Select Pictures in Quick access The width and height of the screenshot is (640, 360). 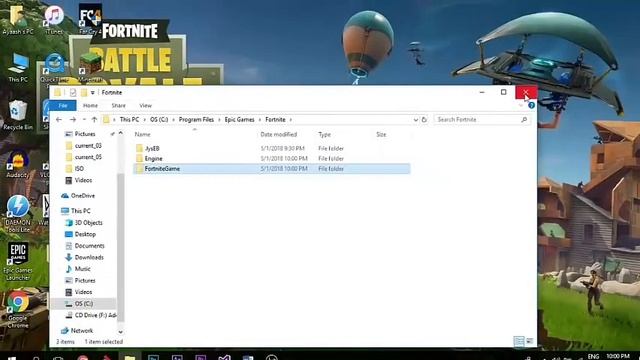point(85,134)
